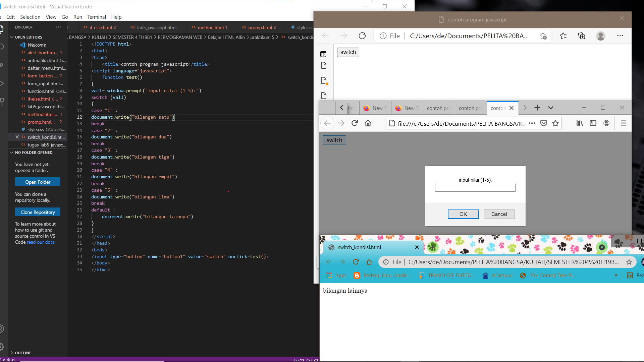Open the Firefox sidebar panel icon
The image size is (644, 362).
(593, 123)
